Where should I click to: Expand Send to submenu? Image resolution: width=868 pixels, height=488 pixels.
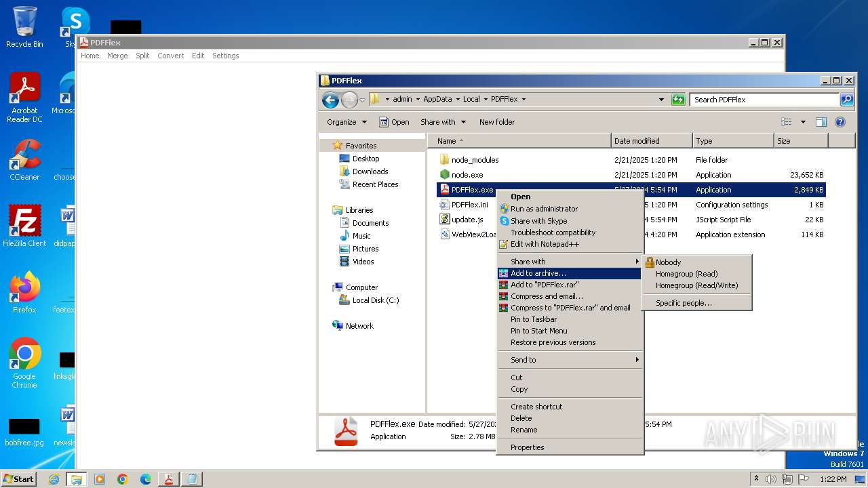[570, 360]
